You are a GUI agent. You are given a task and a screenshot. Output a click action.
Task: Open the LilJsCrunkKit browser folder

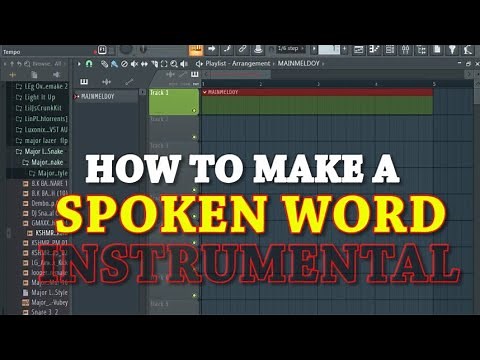click(39, 108)
